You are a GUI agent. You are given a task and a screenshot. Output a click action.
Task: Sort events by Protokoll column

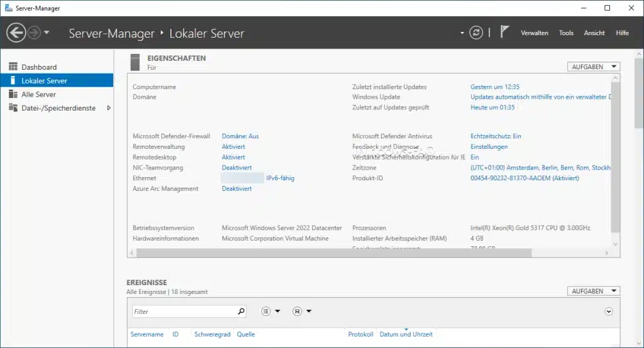(360, 334)
